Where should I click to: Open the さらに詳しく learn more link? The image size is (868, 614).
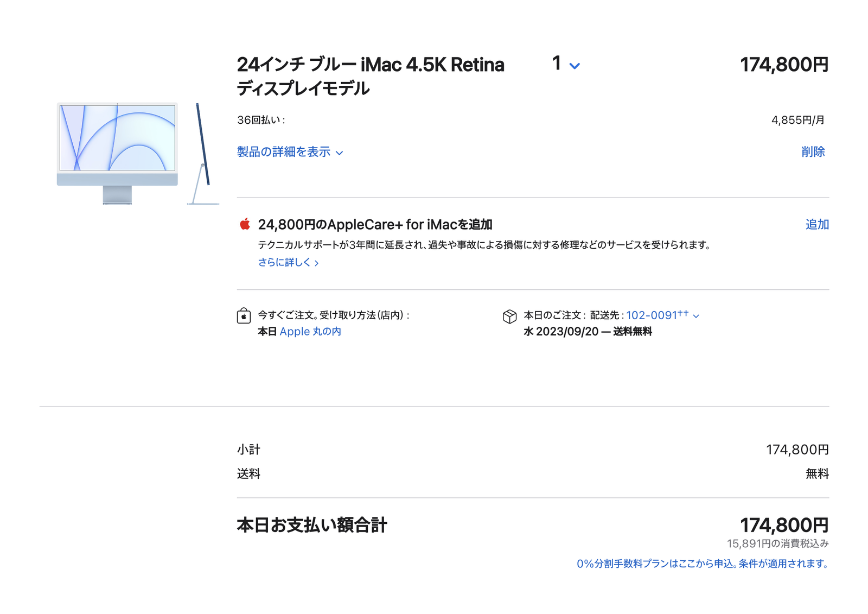(288, 262)
